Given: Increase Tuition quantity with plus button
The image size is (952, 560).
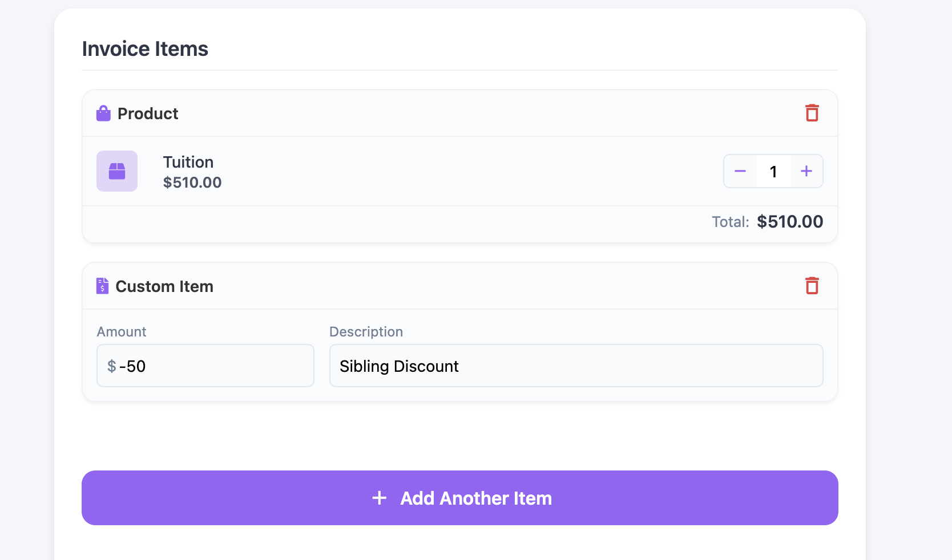Looking at the screenshot, I should (x=806, y=171).
